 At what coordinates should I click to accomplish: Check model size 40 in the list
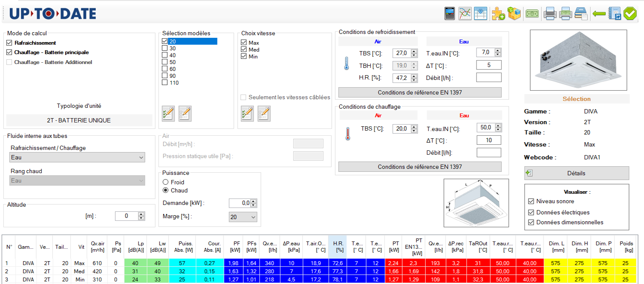click(165, 55)
